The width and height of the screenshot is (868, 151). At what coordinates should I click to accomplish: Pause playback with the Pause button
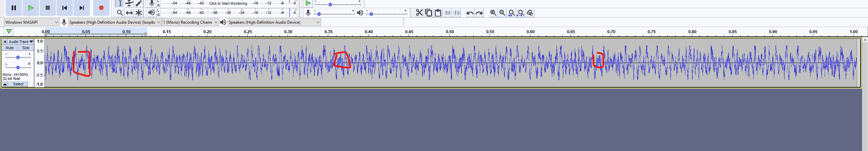pos(14,8)
